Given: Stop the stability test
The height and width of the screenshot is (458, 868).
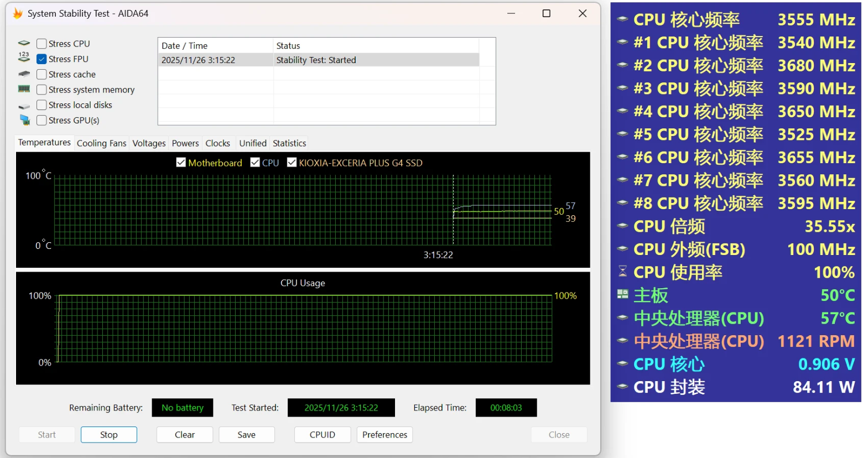Looking at the screenshot, I should (109, 435).
